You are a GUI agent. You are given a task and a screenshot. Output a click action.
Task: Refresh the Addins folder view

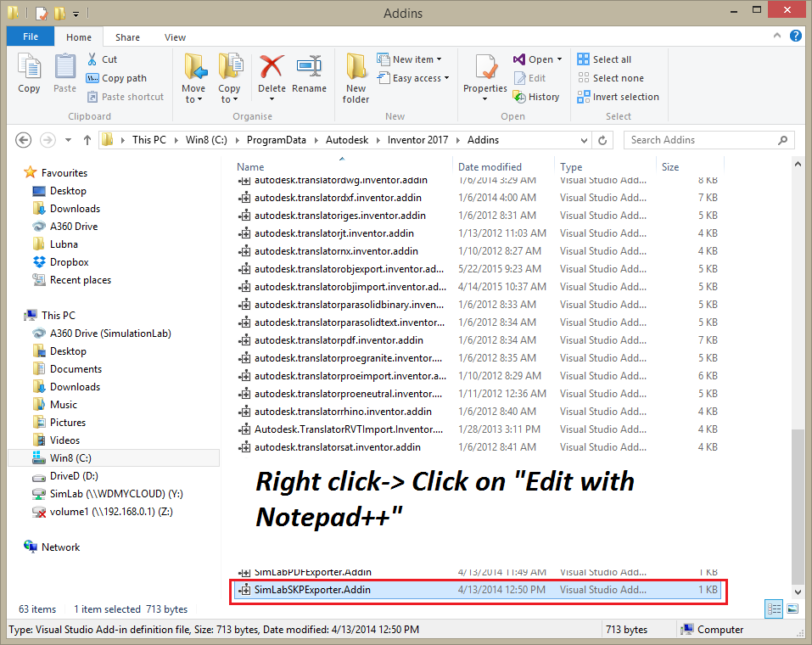tap(602, 140)
